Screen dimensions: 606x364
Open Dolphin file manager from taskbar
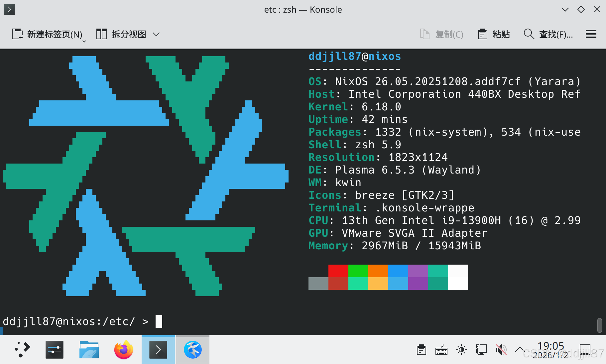[x=89, y=349]
